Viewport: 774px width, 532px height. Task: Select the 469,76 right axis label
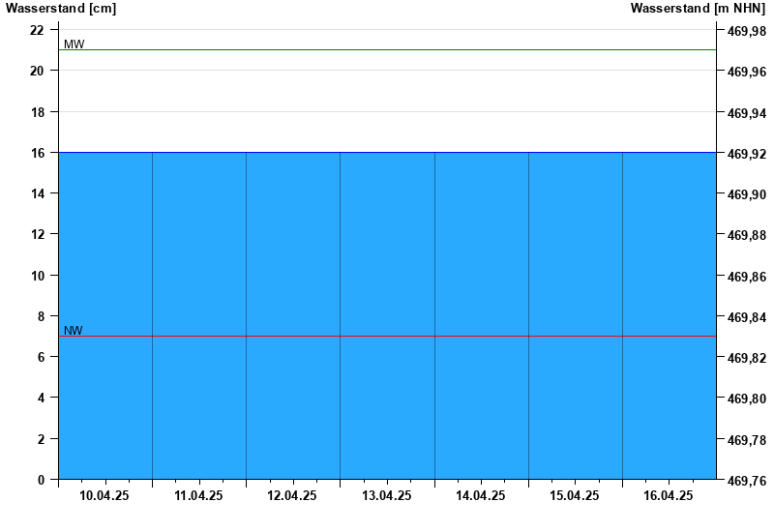(x=746, y=481)
